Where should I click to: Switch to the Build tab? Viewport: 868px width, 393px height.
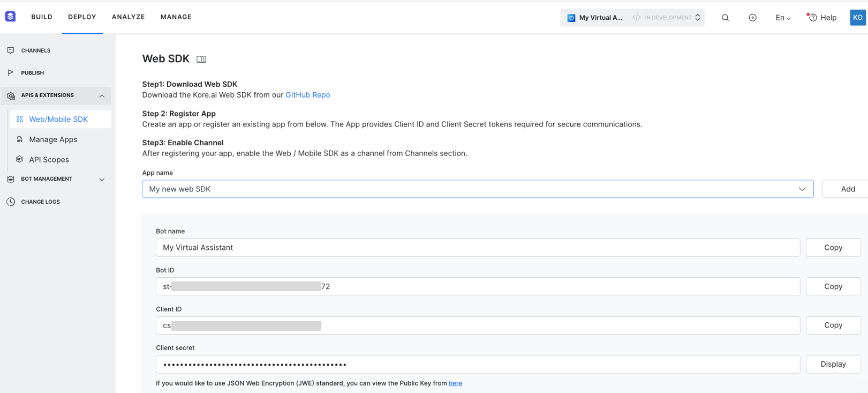pos(42,17)
